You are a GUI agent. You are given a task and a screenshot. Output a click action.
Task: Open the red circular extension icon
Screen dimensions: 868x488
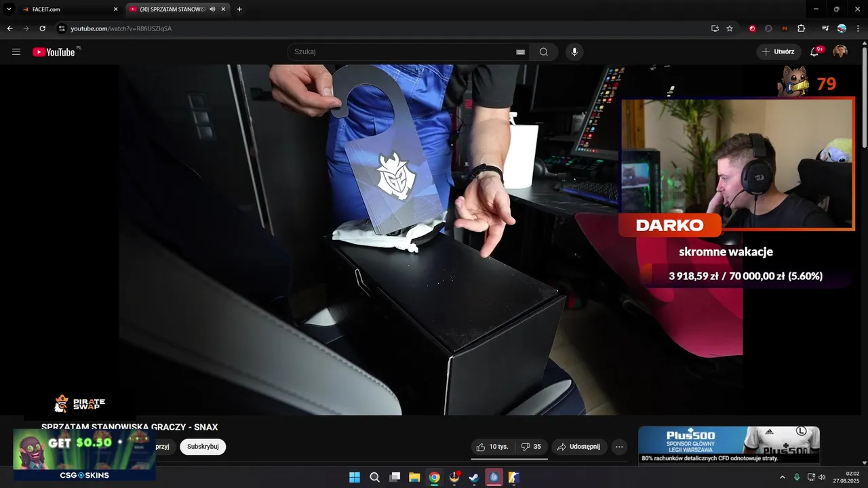(752, 28)
